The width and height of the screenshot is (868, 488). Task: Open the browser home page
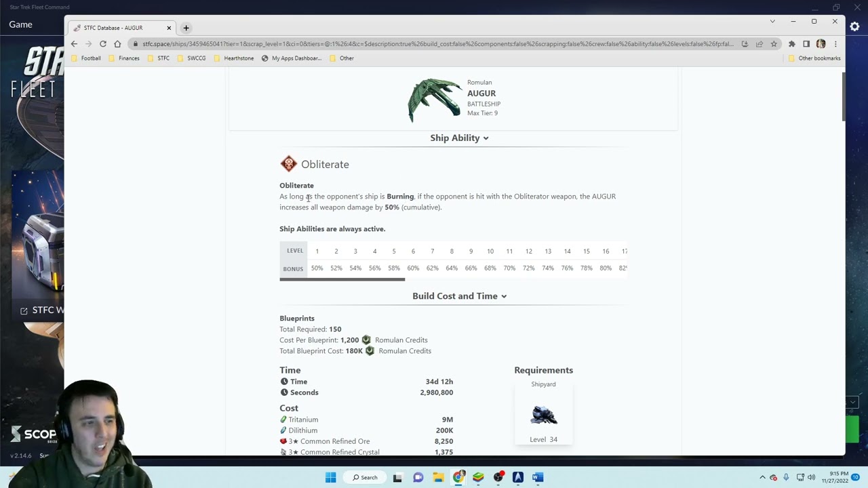pyautogui.click(x=117, y=44)
